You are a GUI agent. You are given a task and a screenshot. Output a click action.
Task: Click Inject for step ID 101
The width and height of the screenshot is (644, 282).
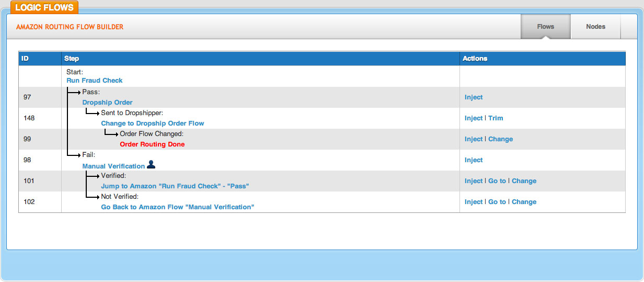pyautogui.click(x=474, y=181)
